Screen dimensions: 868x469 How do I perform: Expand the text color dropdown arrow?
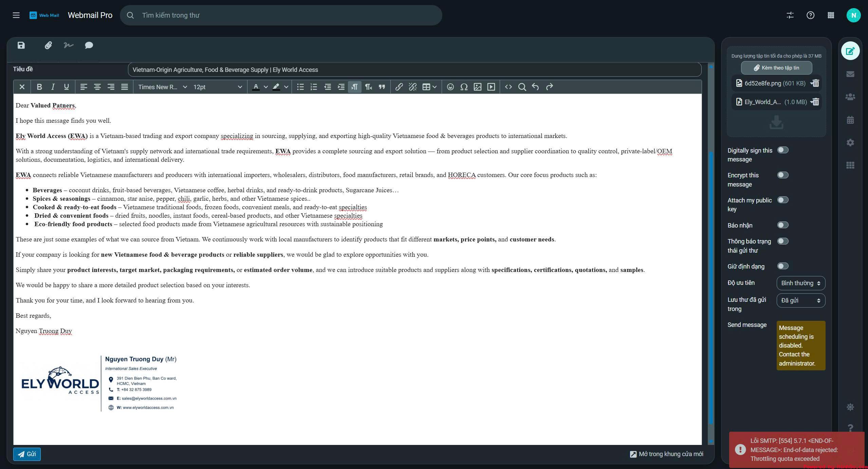[266, 87]
